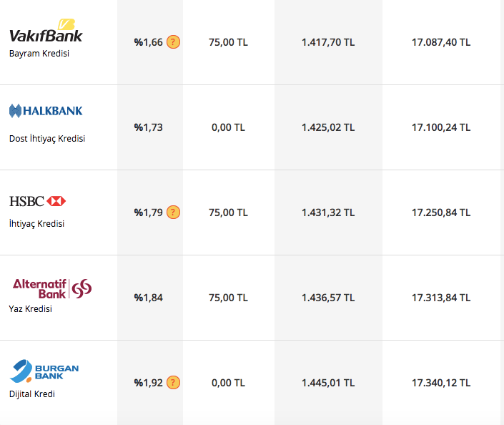Open the help icon beside %1,92 rate
504x425 pixels.
173,383
